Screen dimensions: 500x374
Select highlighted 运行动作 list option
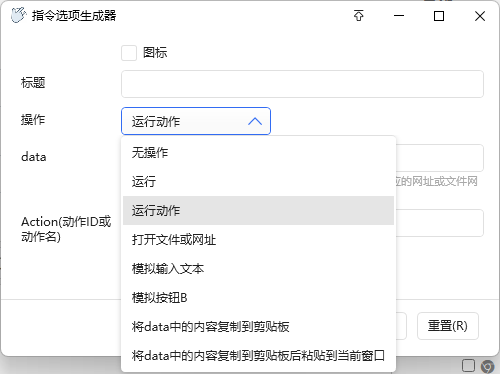[258, 210]
